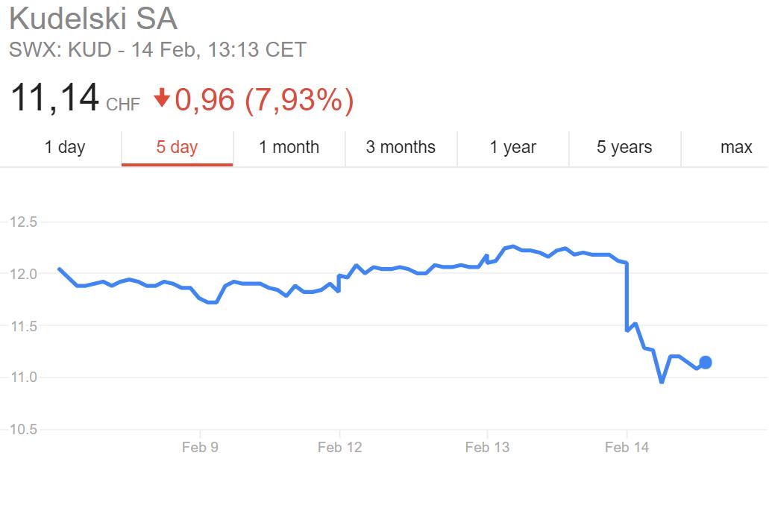Select the 5 day range tab
769x532 pixels.
coord(177,147)
